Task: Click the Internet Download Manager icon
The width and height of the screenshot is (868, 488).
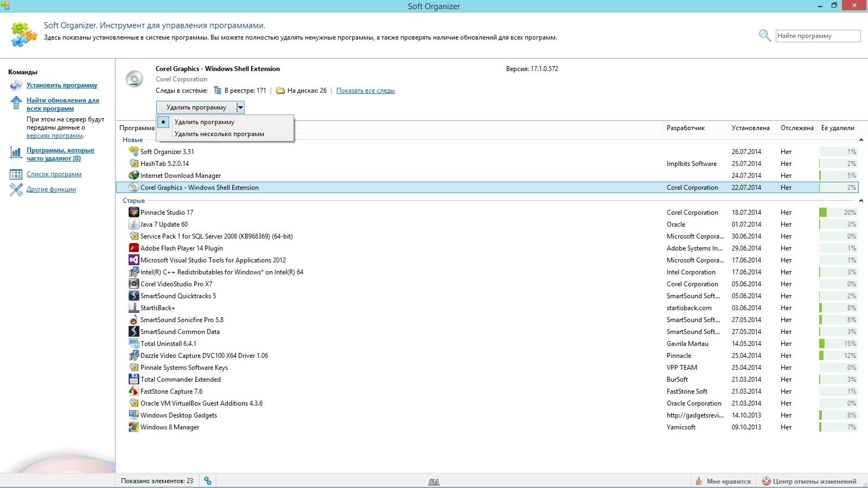Action: pos(133,175)
